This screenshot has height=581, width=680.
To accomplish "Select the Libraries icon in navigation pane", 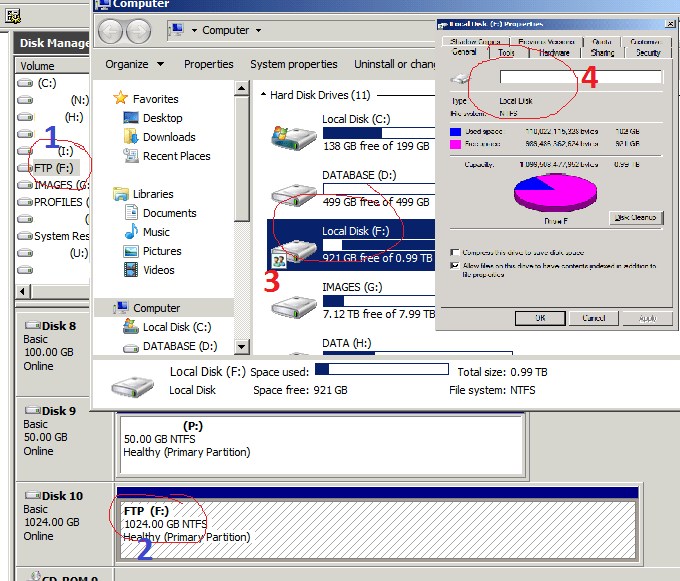I will (121, 194).
